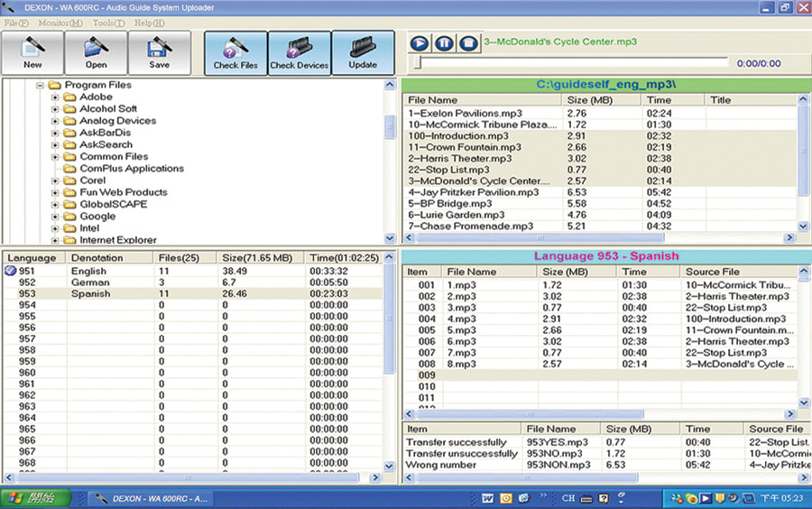812x509 pixels.
Task: Select Spanish language row 953
Action: [90, 293]
